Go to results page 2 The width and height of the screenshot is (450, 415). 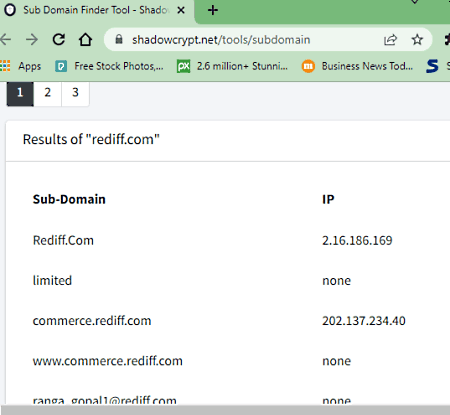(48, 93)
